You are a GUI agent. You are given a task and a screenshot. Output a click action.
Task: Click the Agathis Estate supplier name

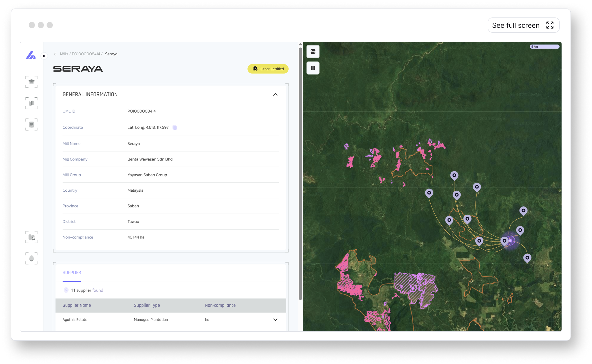pos(75,320)
